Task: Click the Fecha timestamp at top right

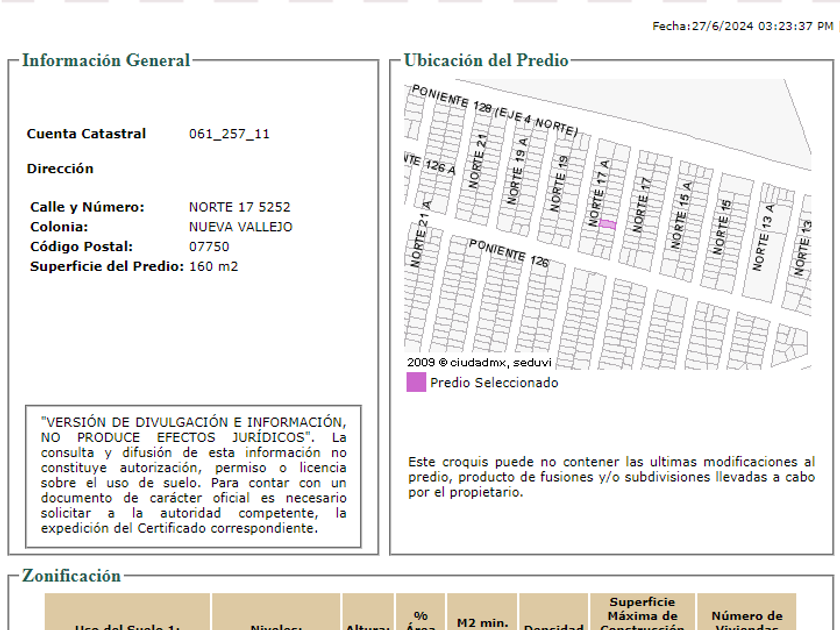Action: [742, 26]
